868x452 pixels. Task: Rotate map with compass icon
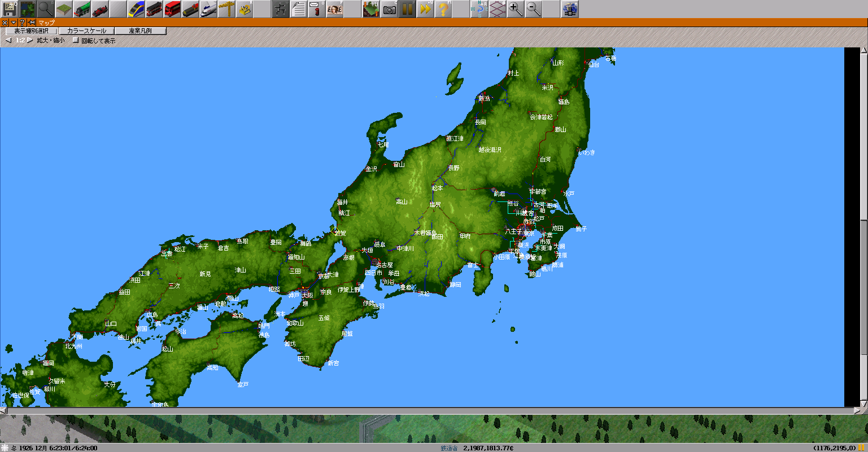click(479, 9)
